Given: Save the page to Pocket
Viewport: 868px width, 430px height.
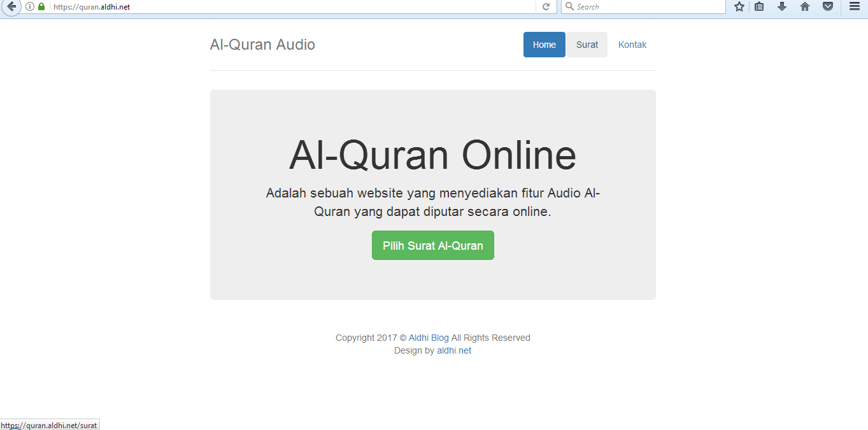Looking at the screenshot, I should (827, 6).
